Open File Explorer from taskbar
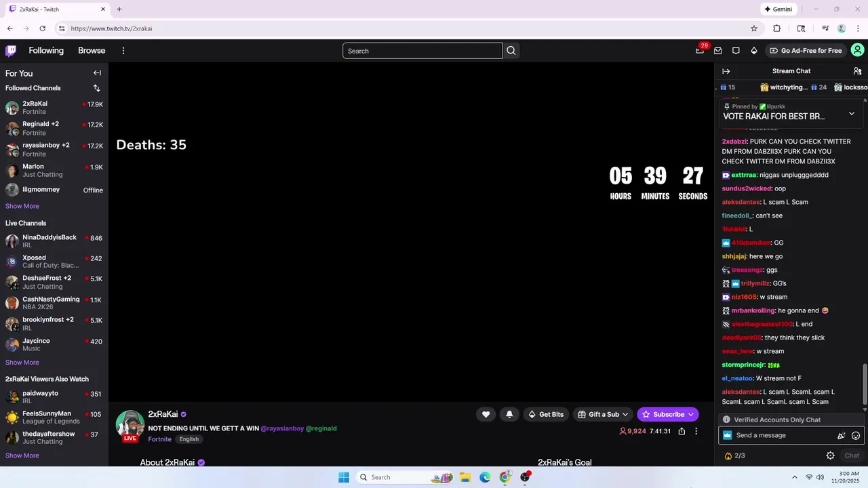 465,477
